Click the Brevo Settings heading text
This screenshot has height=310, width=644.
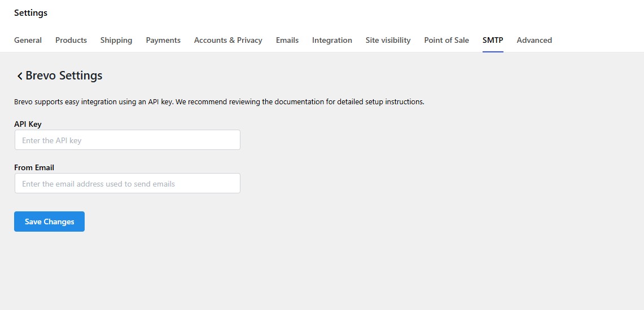coord(64,76)
